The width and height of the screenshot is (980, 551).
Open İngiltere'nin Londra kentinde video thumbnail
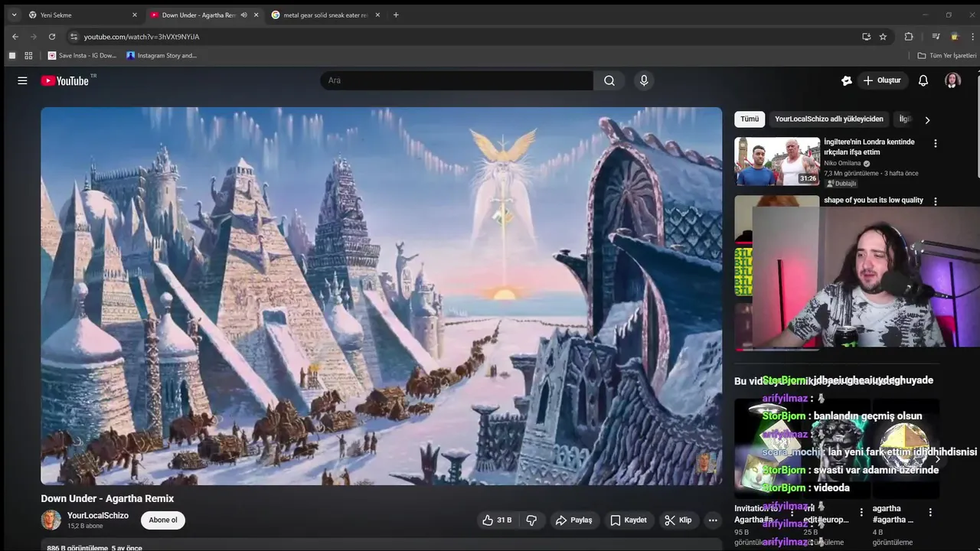[777, 161]
